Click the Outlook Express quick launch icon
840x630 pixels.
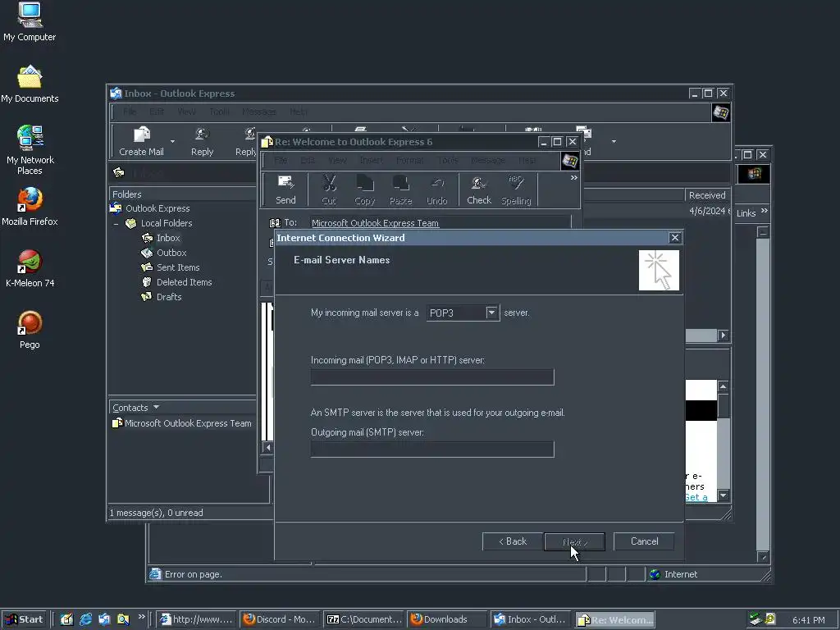point(104,619)
